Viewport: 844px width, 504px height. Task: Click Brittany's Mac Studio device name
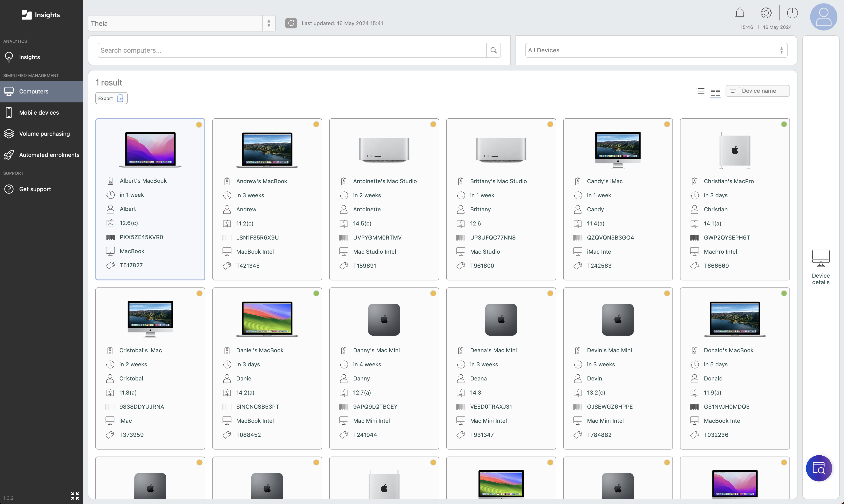(498, 181)
